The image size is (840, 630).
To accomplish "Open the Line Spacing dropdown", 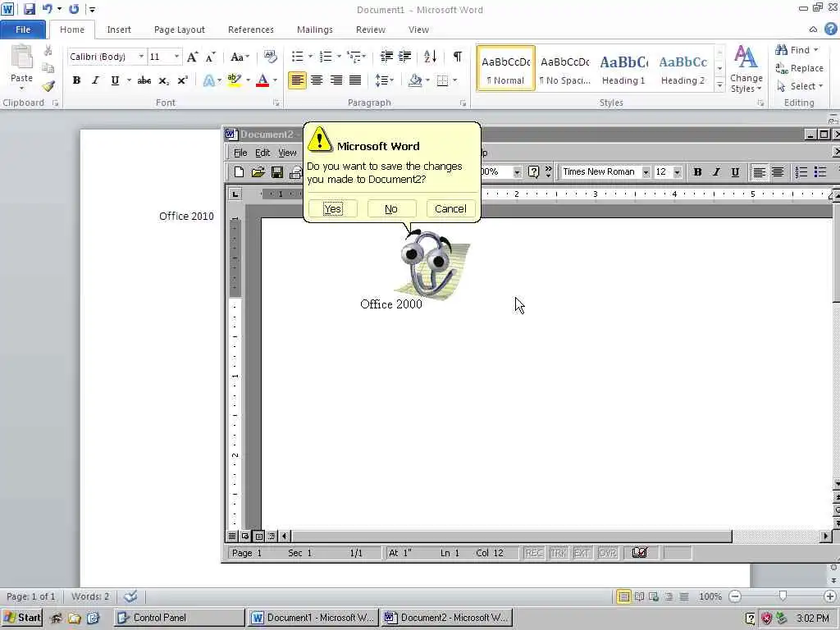I will click(384, 80).
